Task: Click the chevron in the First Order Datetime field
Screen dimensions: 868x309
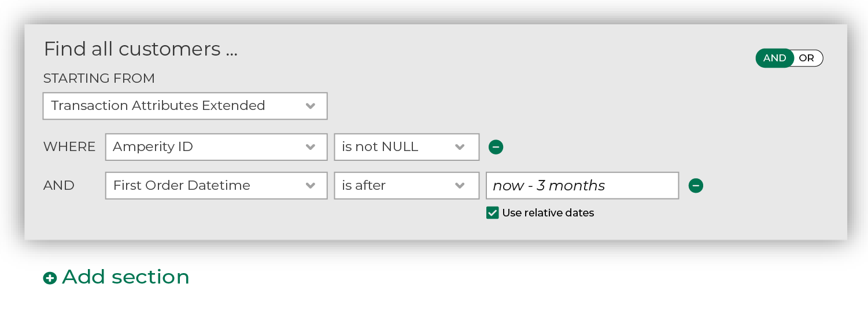Action: click(311, 186)
